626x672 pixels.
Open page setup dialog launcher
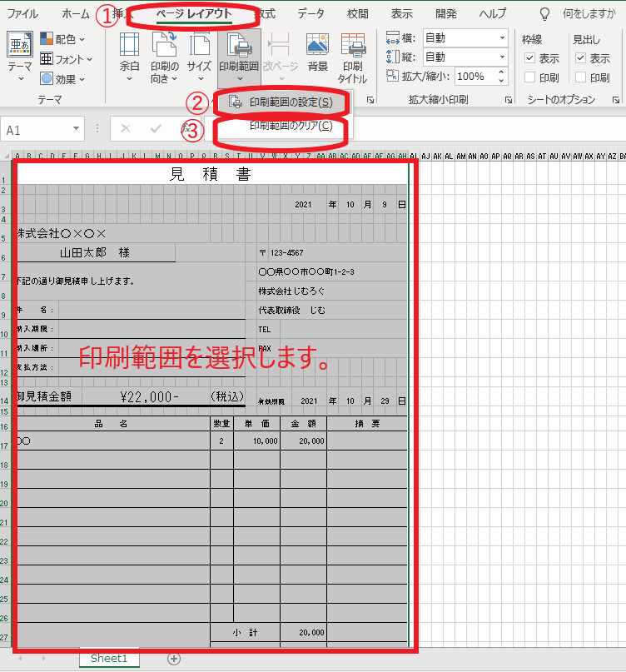pyautogui.click(x=370, y=100)
